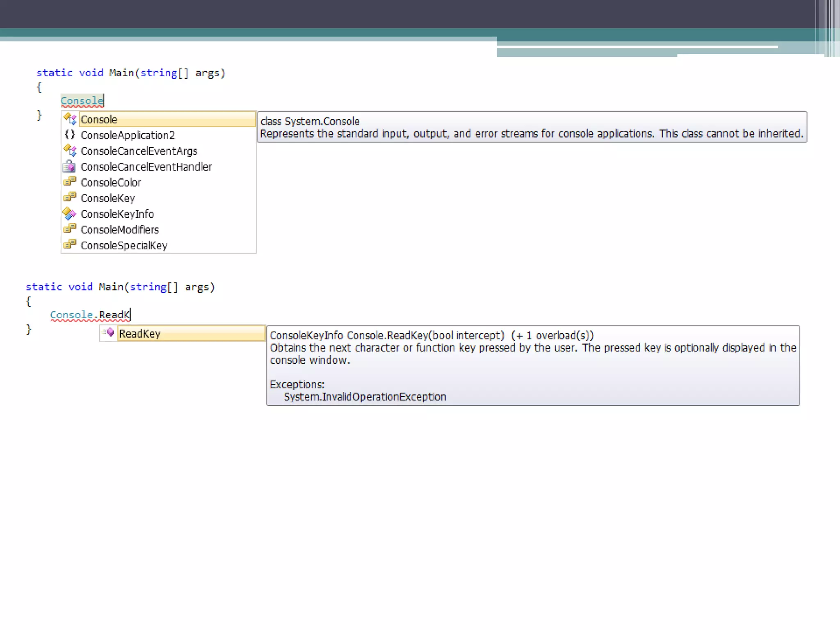The image size is (840, 630).
Task: Click the class icon beside Console
Action: 70,119
